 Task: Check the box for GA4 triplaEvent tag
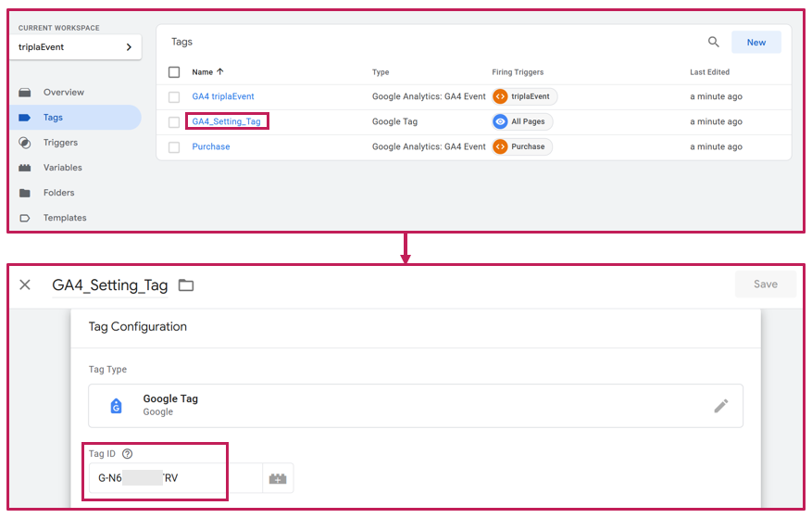pos(174,96)
